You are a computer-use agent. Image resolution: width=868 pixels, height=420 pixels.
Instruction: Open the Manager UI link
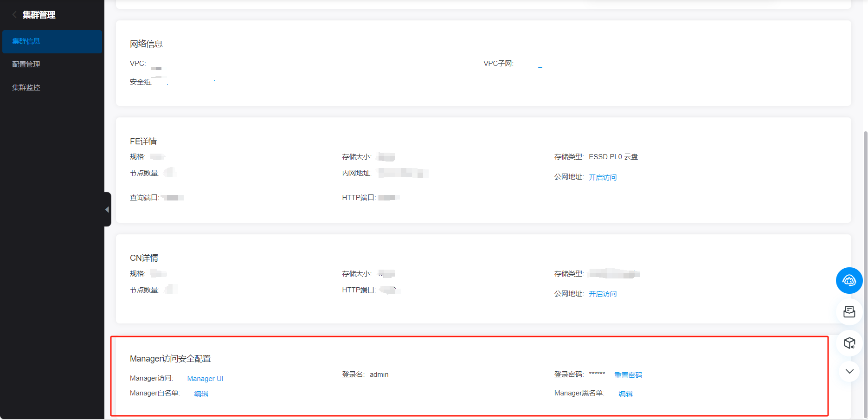pos(205,379)
